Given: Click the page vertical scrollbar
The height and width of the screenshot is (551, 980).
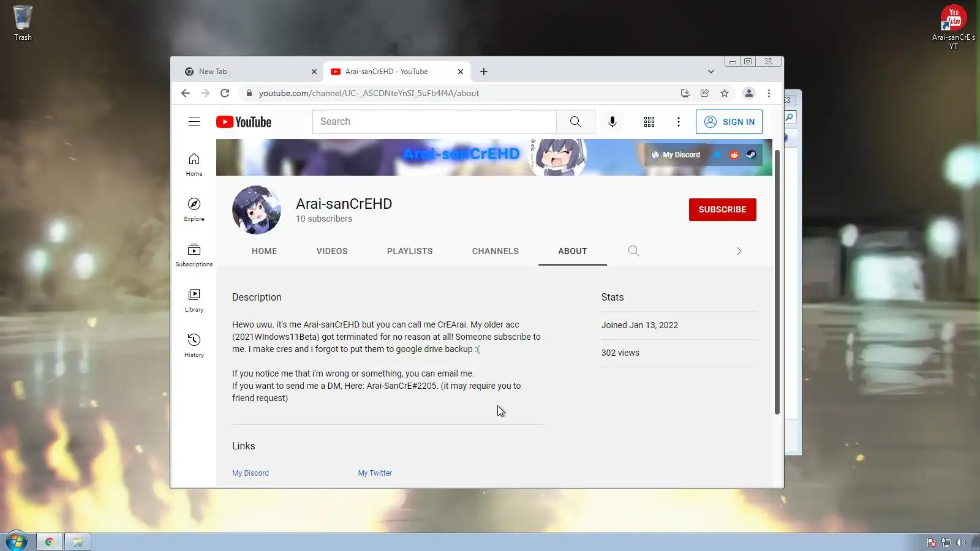Looking at the screenshot, I should [x=777, y=282].
